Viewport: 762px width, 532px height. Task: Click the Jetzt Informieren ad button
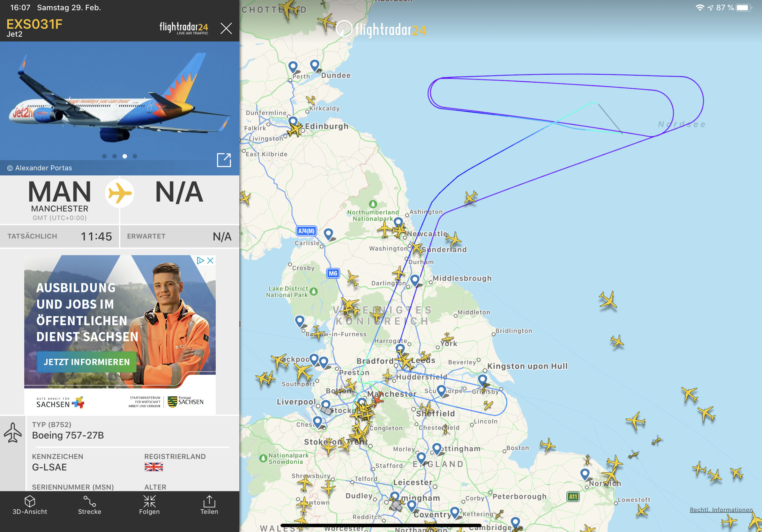(x=86, y=362)
